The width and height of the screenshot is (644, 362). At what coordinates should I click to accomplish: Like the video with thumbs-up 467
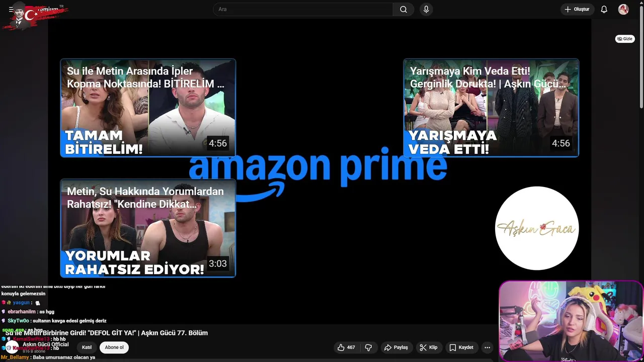point(346,347)
